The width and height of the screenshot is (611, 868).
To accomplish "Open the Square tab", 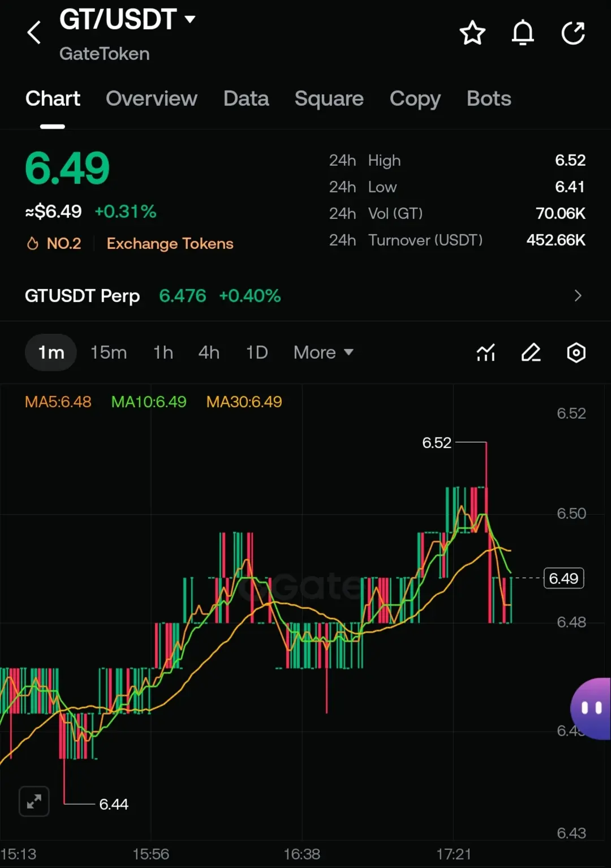I will point(329,98).
